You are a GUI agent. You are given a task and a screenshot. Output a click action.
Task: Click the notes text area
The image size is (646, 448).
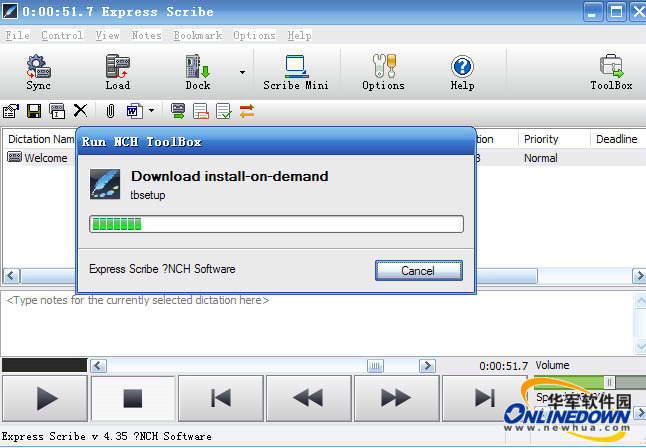pos(317,322)
